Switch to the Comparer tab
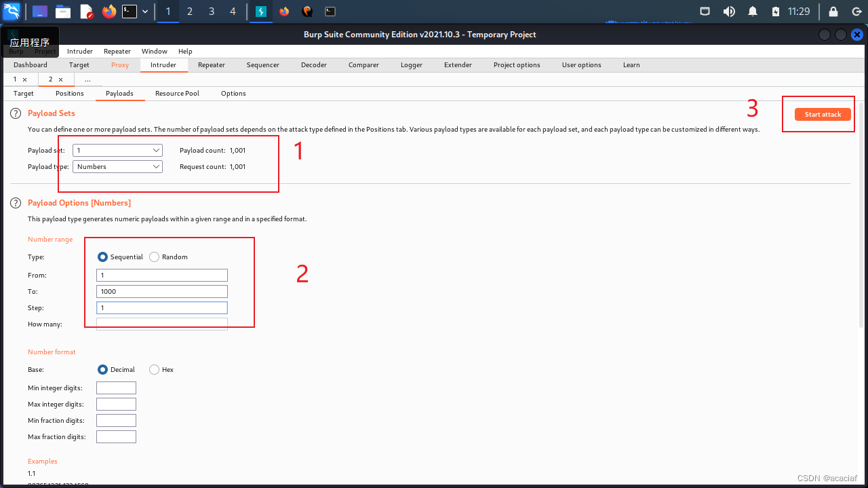 [x=364, y=65]
